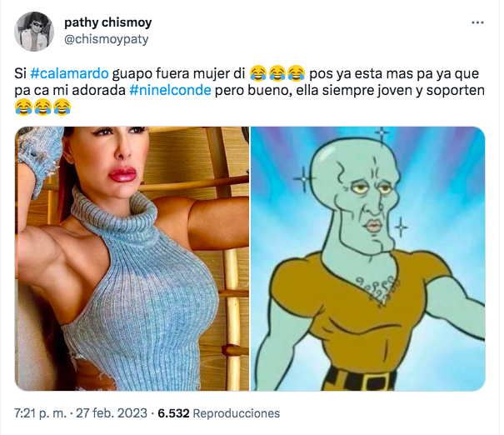Click the text 'pos ya esta mas pa ya que'
Screen dimensions: 504x435
tap(394, 73)
